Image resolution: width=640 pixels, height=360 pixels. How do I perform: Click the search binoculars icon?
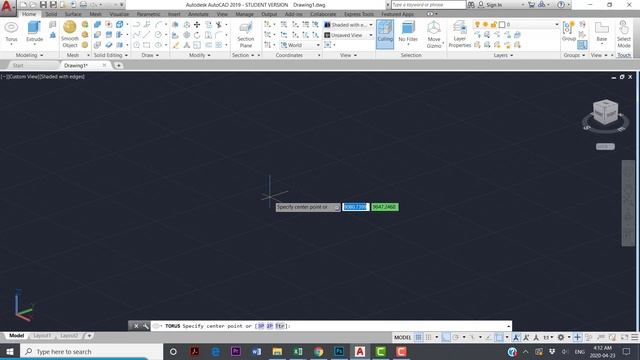(x=471, y=4)
